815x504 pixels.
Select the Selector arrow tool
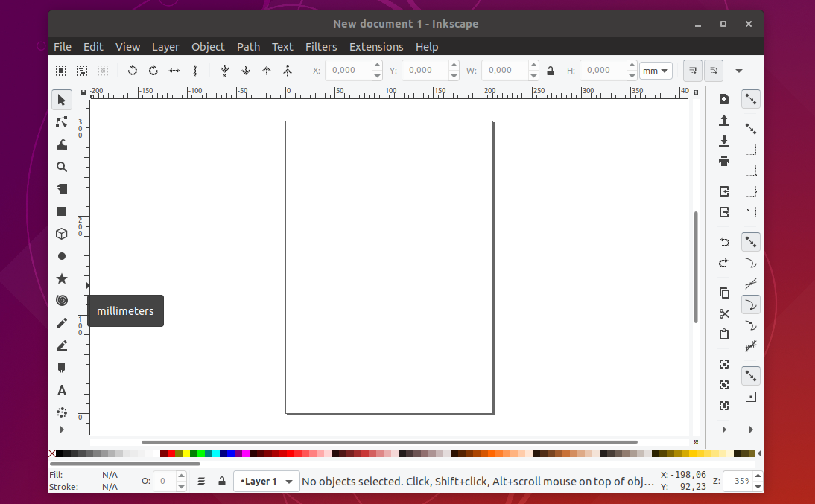62,100
